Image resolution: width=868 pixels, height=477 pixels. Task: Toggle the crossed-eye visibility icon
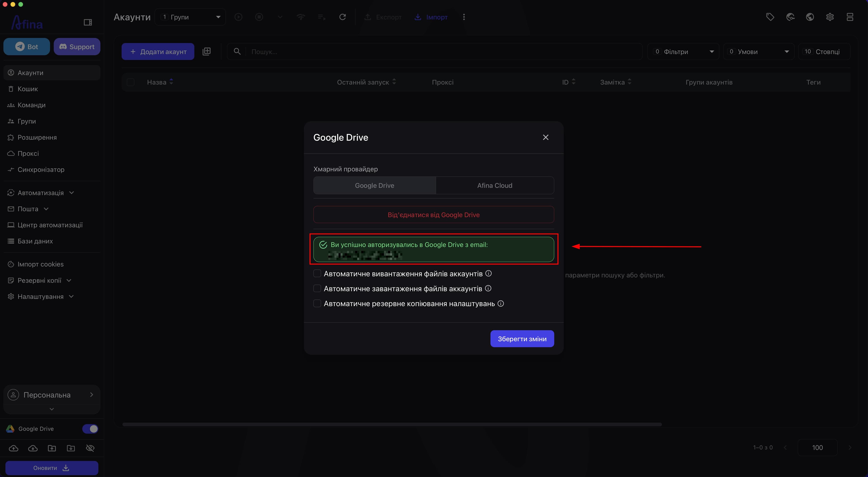(x=90, y=448)
